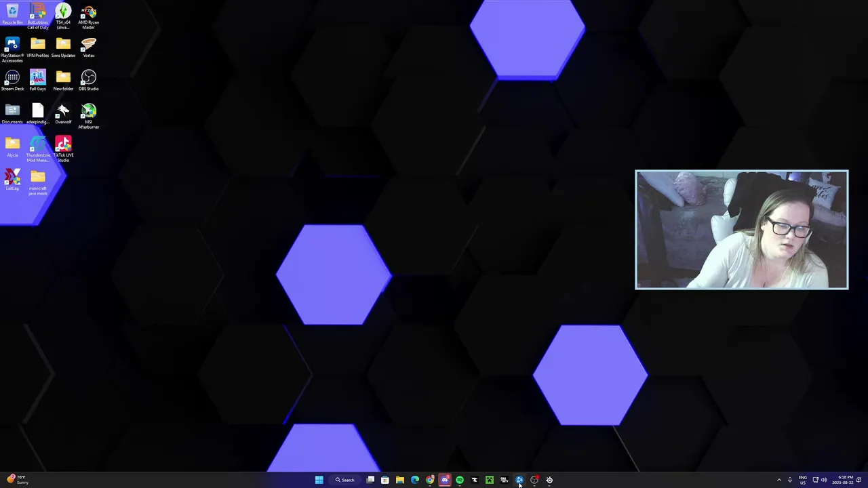Select the Documents desktop icon

click(12, 115)
